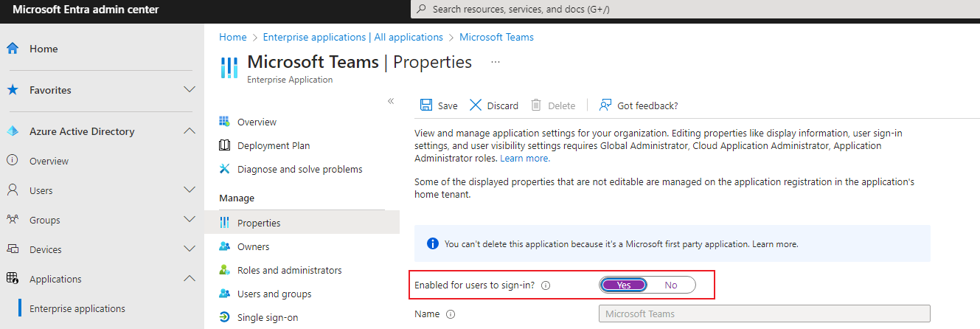The width and height of the screenshot is (980, 329).
Task: Click the Save label in the toolbar
Action: [448, 105]
